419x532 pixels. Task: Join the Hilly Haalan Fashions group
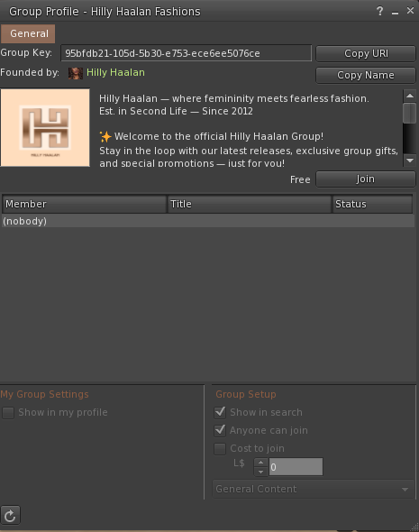point(366,179)
